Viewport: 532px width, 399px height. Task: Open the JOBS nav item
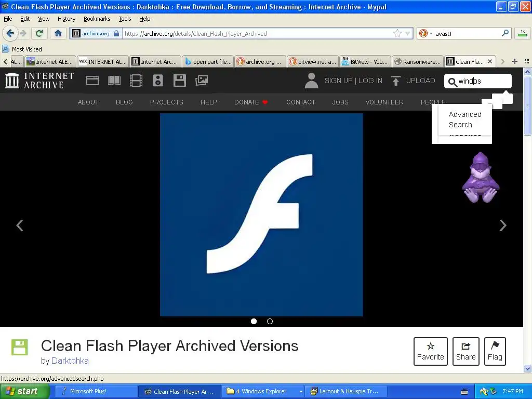340,102
